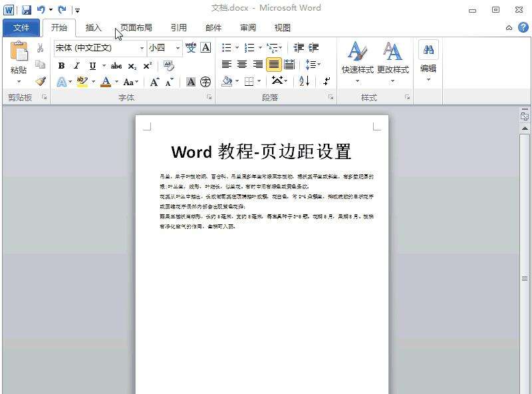Decrease paragraph indent
532x394 pixels.
pos(299,47)
